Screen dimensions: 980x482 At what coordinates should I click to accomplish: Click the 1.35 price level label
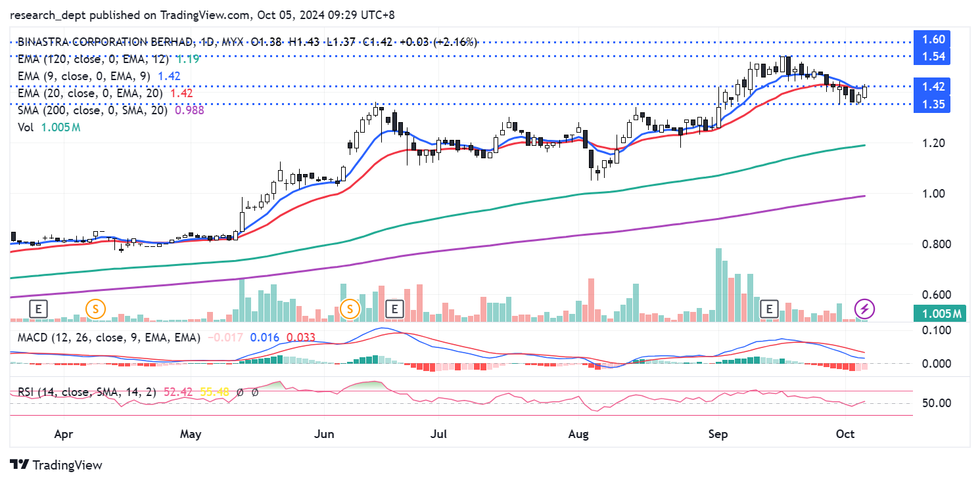pos(933,104)
